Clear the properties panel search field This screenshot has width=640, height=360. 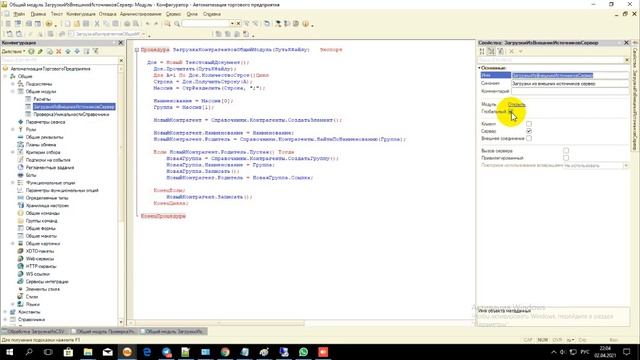pyautogui.click(x=627, y=60)
